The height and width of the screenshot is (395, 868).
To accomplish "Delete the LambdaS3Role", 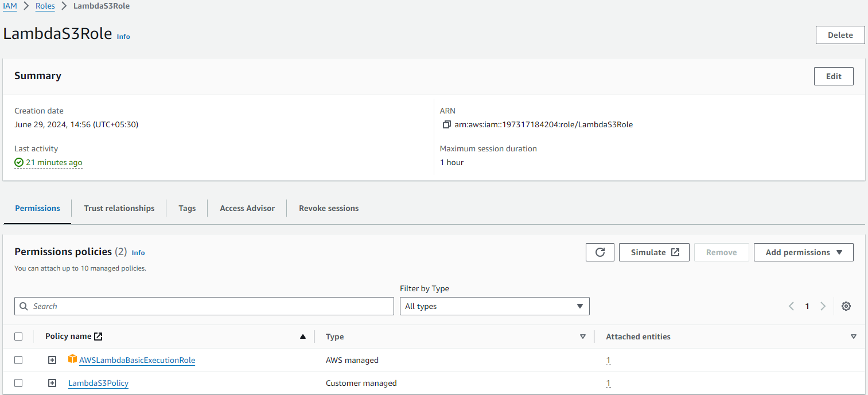I will [840, 34].
